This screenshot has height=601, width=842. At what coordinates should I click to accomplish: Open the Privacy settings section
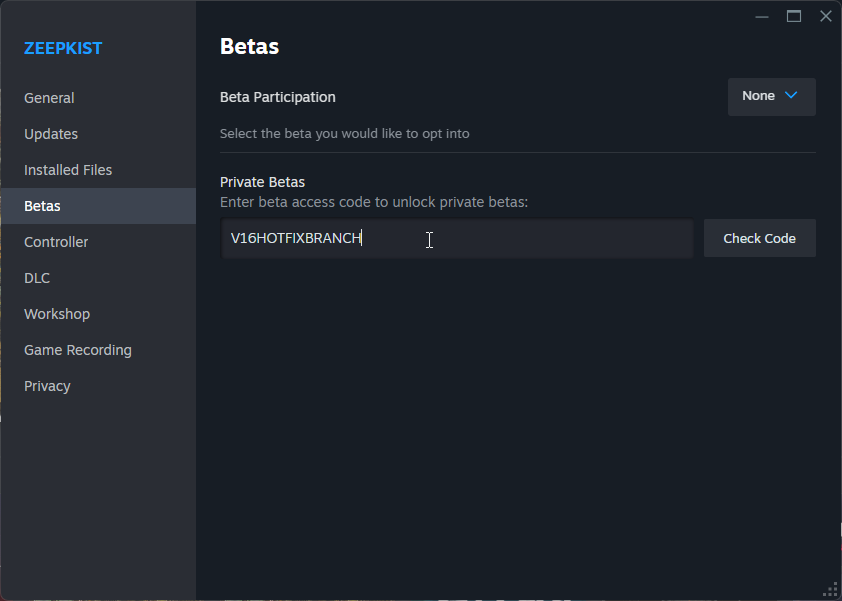pos(47,386)
